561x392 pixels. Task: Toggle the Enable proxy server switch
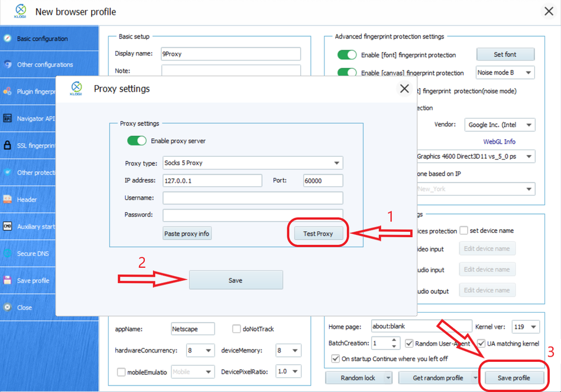[137, 140]
